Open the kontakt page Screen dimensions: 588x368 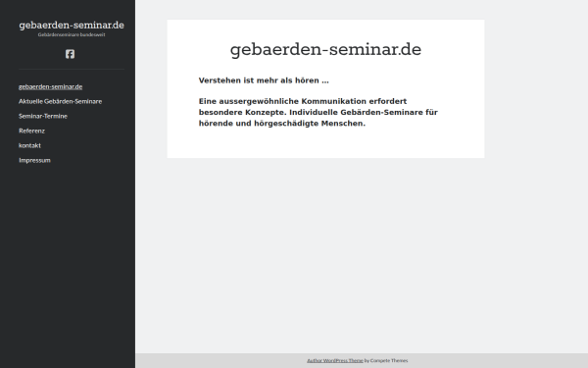coord(30,145)
